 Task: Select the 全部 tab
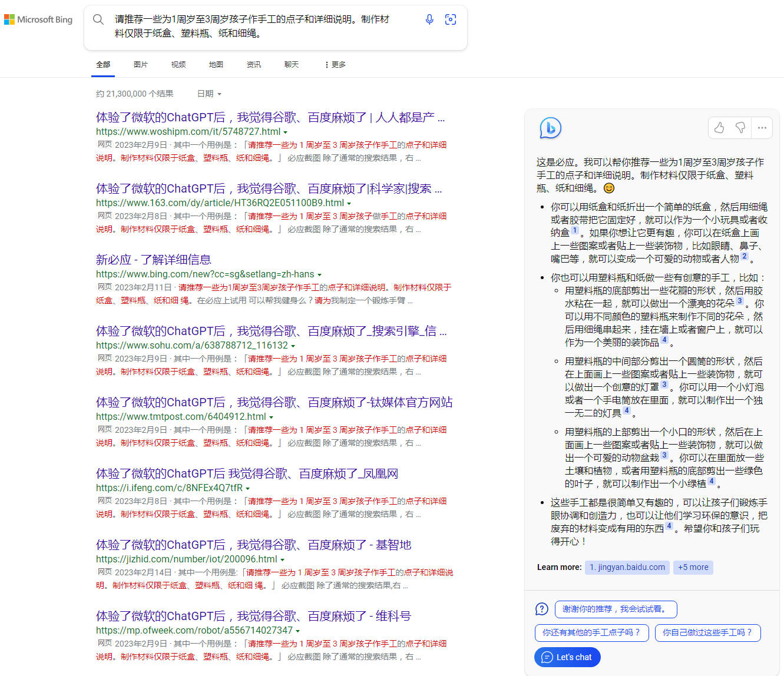[103, 65]
